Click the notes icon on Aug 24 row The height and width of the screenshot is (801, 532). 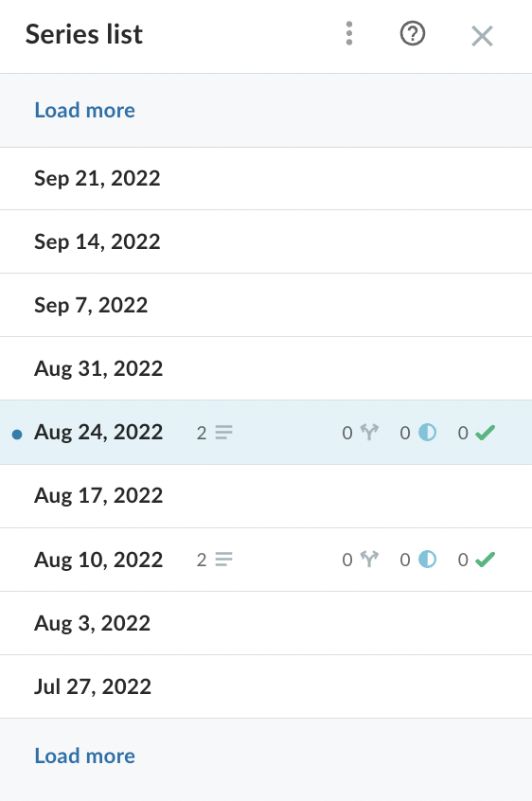tap(223, 432)
